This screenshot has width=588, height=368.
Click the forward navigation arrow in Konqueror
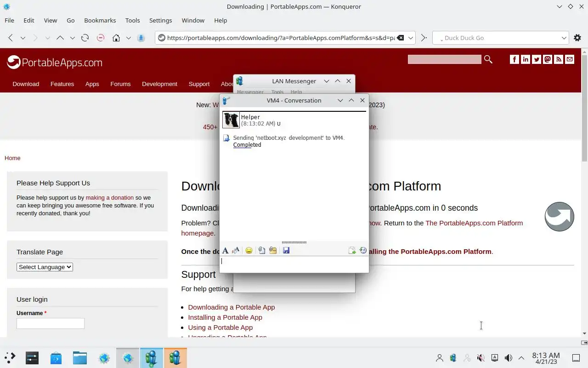[35, 38]
